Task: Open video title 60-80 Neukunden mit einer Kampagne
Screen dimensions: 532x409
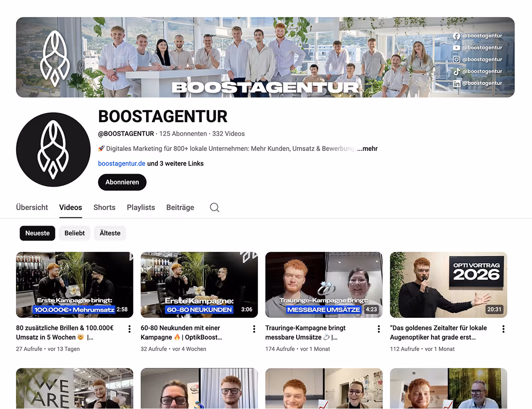Action: tap(181, 333)
